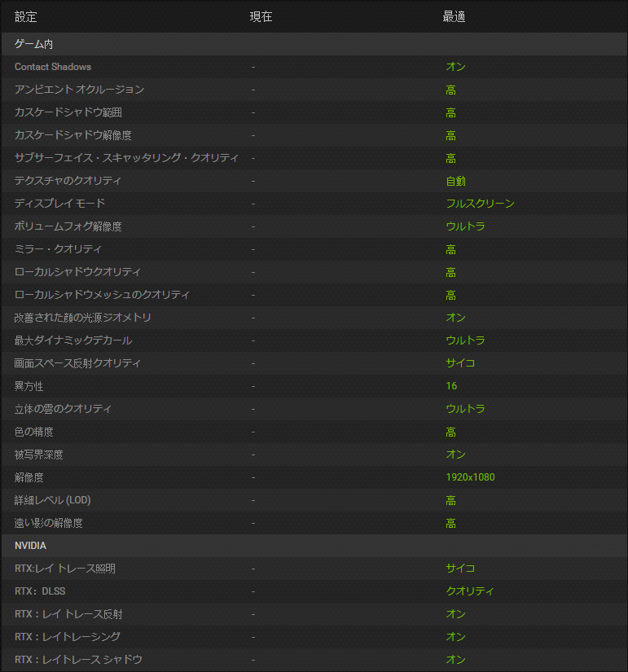
Task: Select ミラー・クオリティ setting label
Action: [58, 249]
